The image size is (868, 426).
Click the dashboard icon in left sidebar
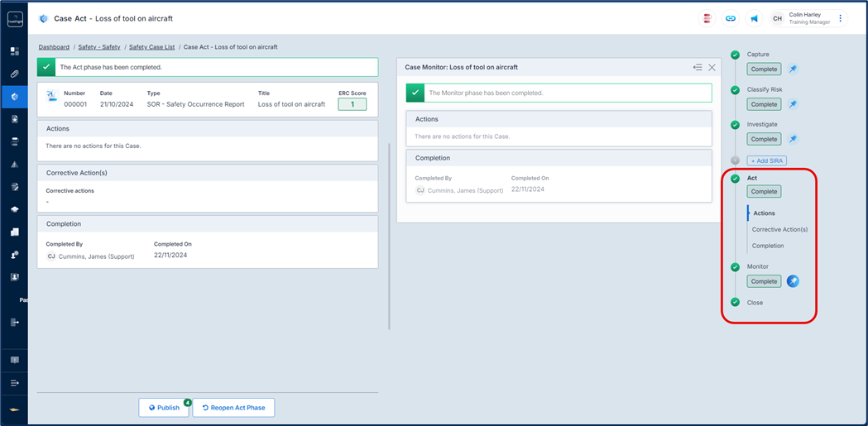point(14,51)
